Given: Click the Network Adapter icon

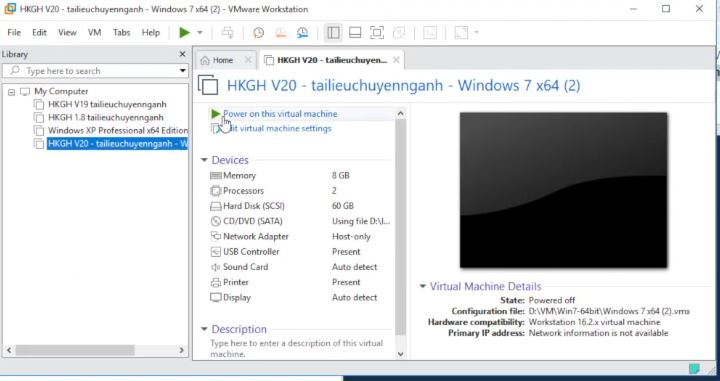Looking at the screenshot, I should [x=215, y=236].
